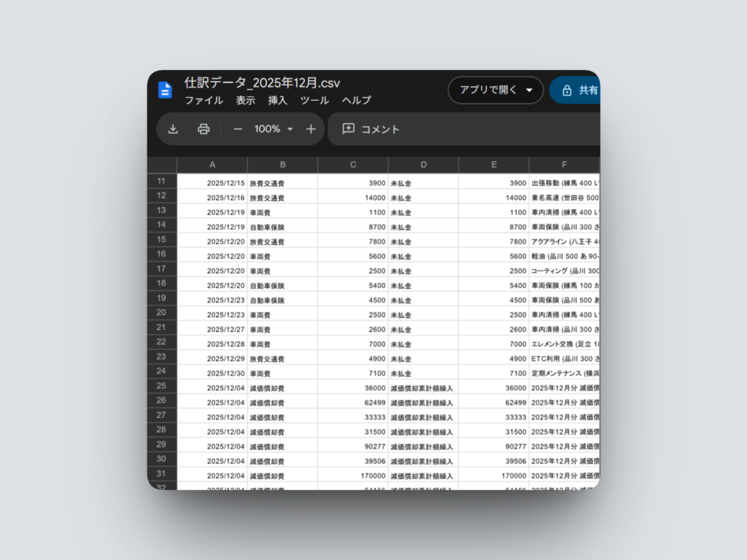The height and width of the screenshot is (560, 747).
Task: Zoom in with the plus icon
Action: click(311, 129)
